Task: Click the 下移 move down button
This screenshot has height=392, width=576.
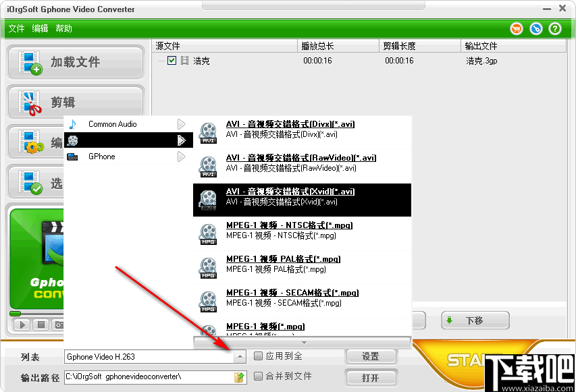Action: coord(475,320)
